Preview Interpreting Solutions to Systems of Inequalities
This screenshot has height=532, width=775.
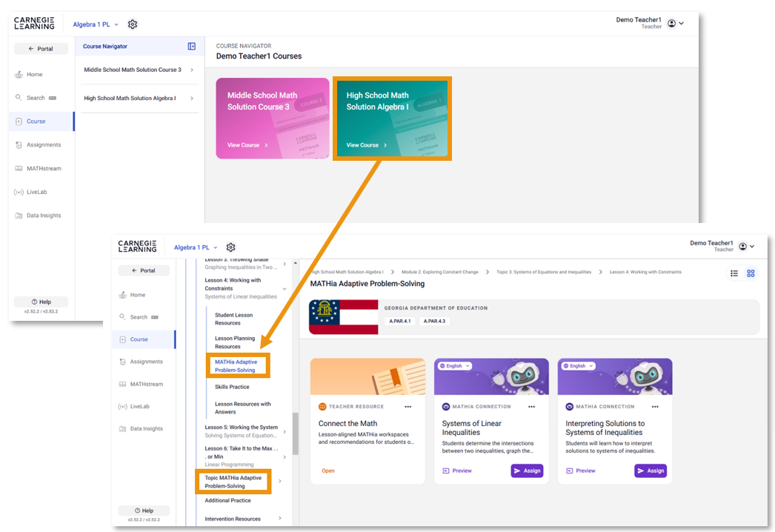click(x=581, y=471)
